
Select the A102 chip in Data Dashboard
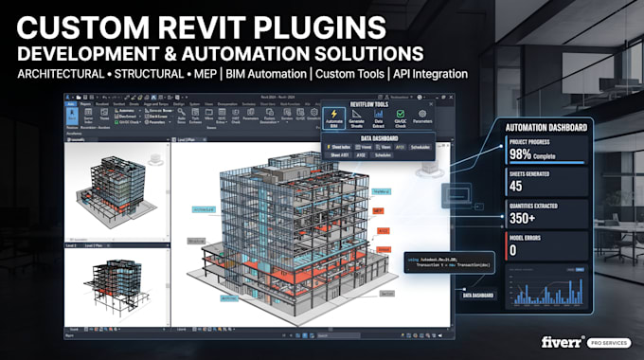361,155
